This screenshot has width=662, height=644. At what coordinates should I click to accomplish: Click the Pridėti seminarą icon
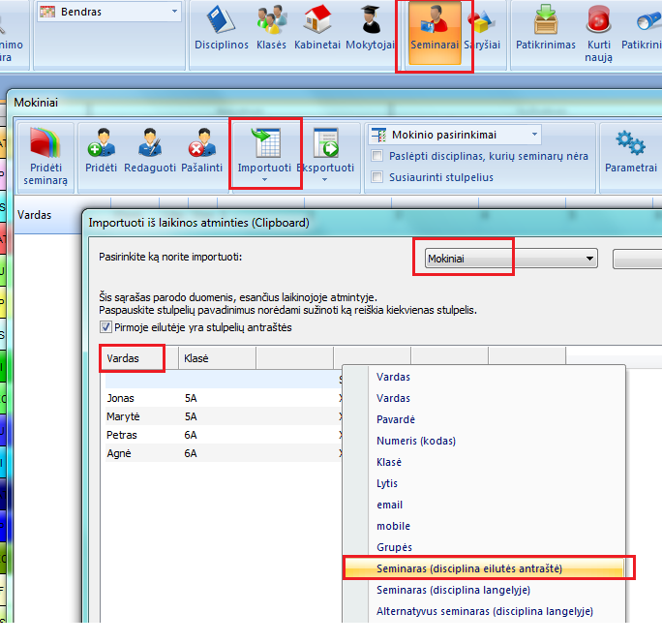point(45,155)
